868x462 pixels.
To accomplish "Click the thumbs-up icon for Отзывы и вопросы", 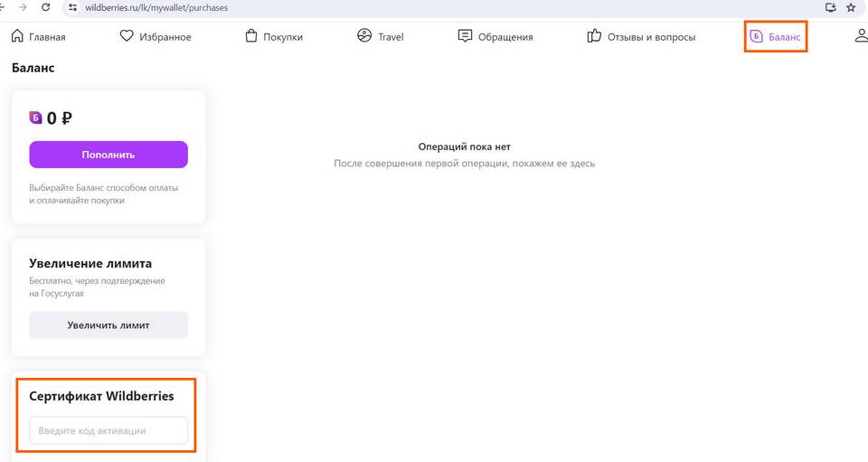I will [x=594, y=36].
